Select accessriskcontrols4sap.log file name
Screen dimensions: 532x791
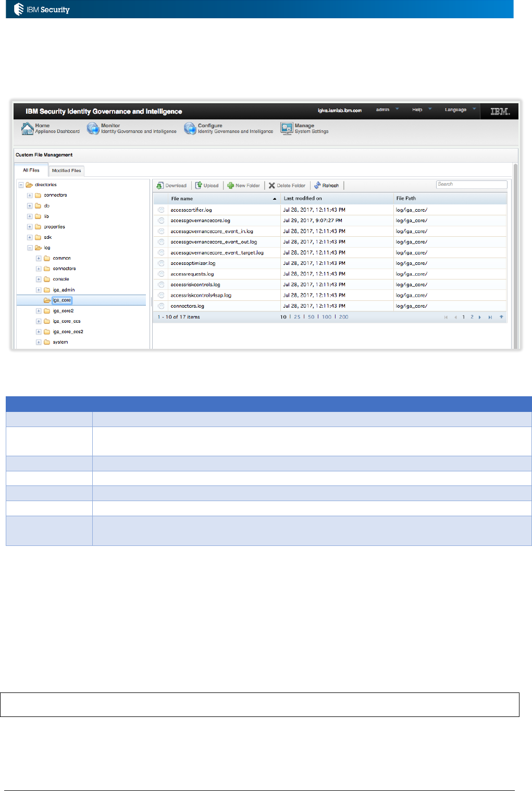point(201,295)
